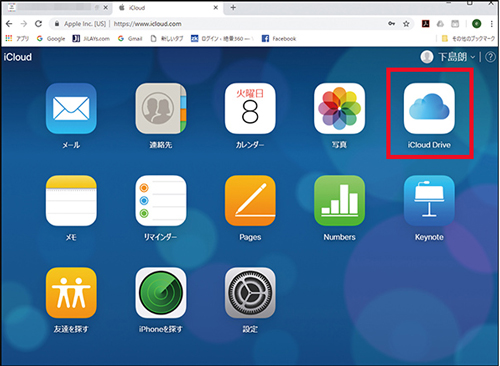Open the アプリ bookmarks shortcut
Viewport: 500px width, 366px height.
click(17, 39)
